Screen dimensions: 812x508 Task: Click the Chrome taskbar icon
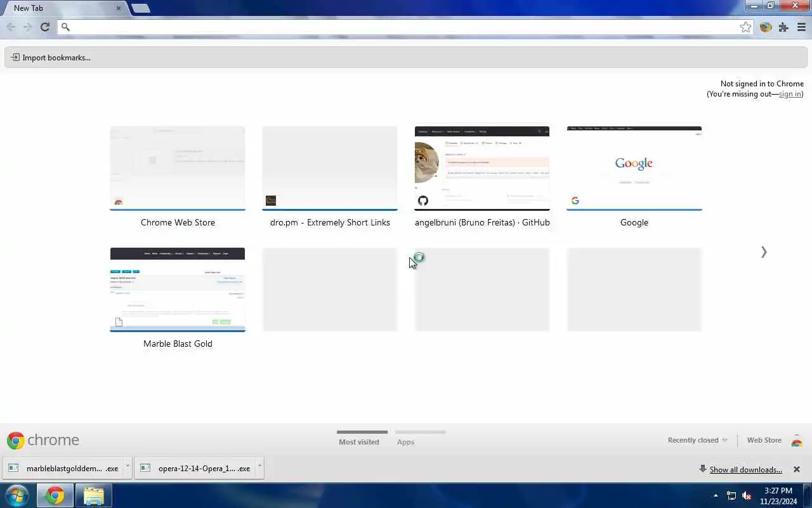click(x=55, y=495)
